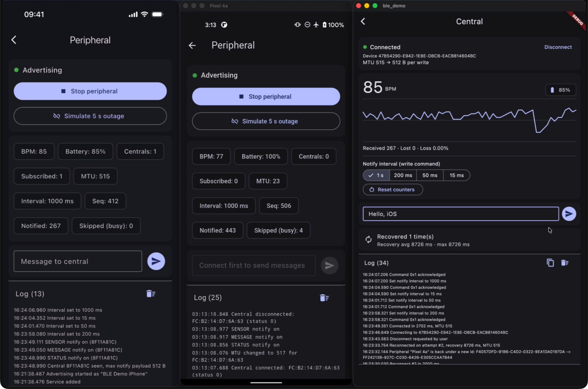Select the 15 ms notify interval
Screen dimensions: 588x389
457,175
